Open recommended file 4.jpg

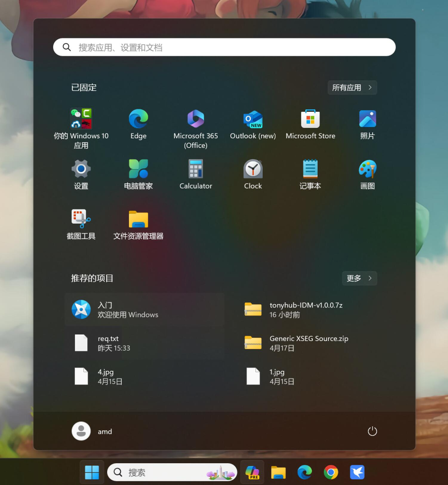[145, 377]
